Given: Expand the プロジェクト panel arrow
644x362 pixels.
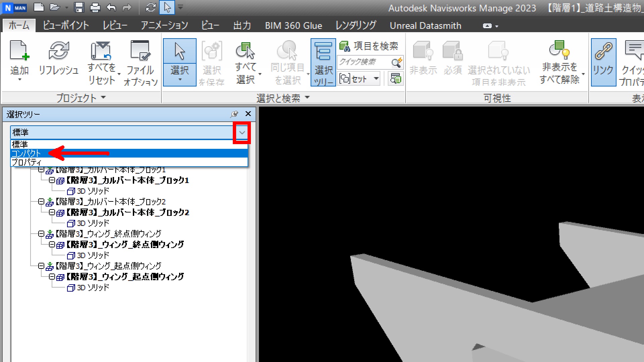Looking at the screenshot, I should (103, 98).
